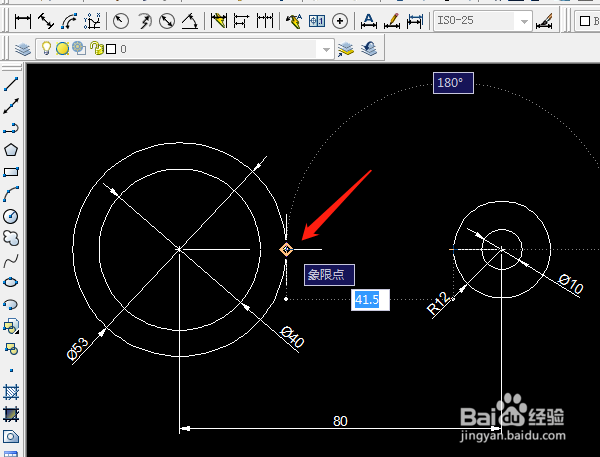The image size is (600, 457).
Task: Click the Dimension Edit tool
Action: click(368, 21)
